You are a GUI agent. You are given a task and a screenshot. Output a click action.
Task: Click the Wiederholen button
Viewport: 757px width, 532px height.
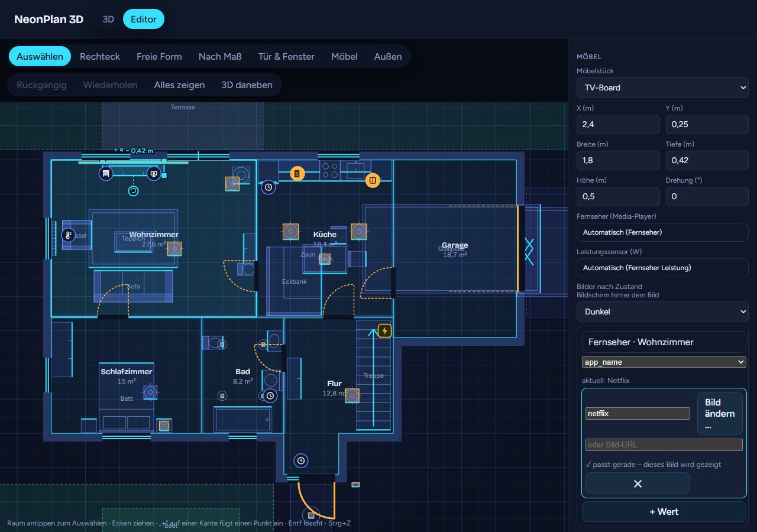pos(111,85)
